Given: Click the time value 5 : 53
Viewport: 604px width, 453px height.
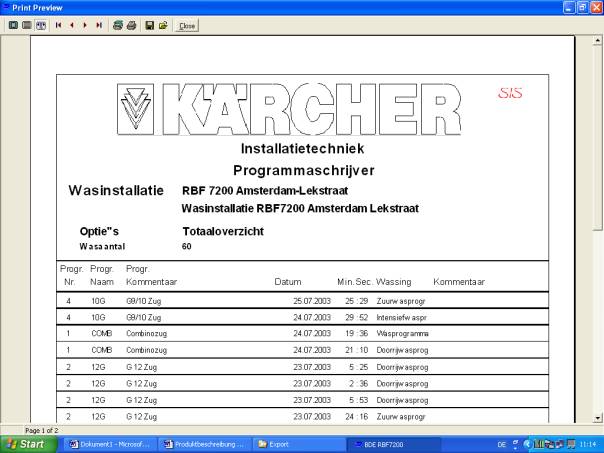Looking at the screenshot, I should pyautogui.click(x=359, y=400).
